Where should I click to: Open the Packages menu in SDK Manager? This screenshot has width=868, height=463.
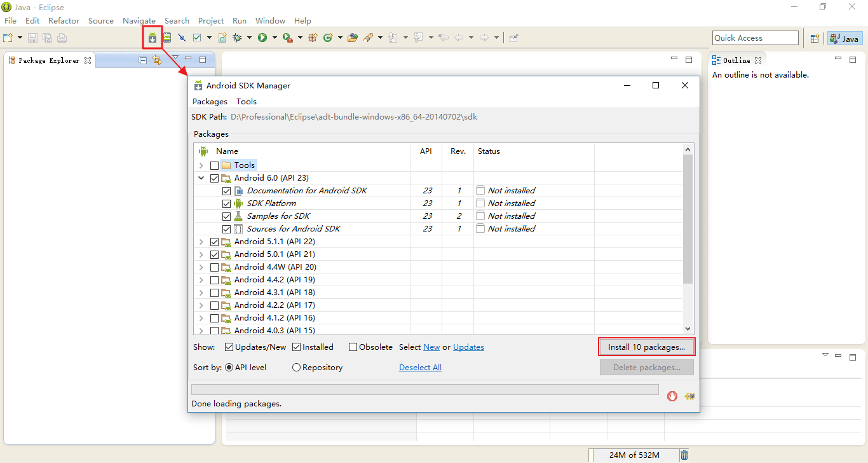click(210, 102)
